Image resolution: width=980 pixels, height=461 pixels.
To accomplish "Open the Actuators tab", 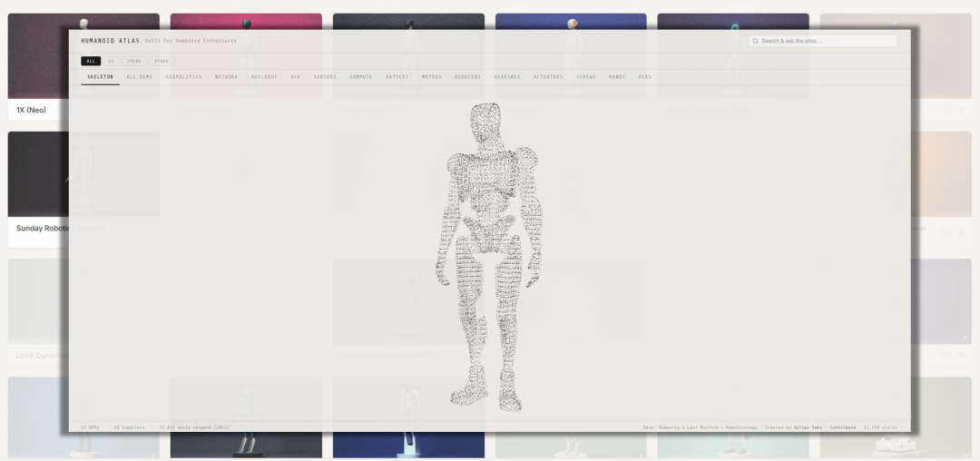I will pos(548,77).
